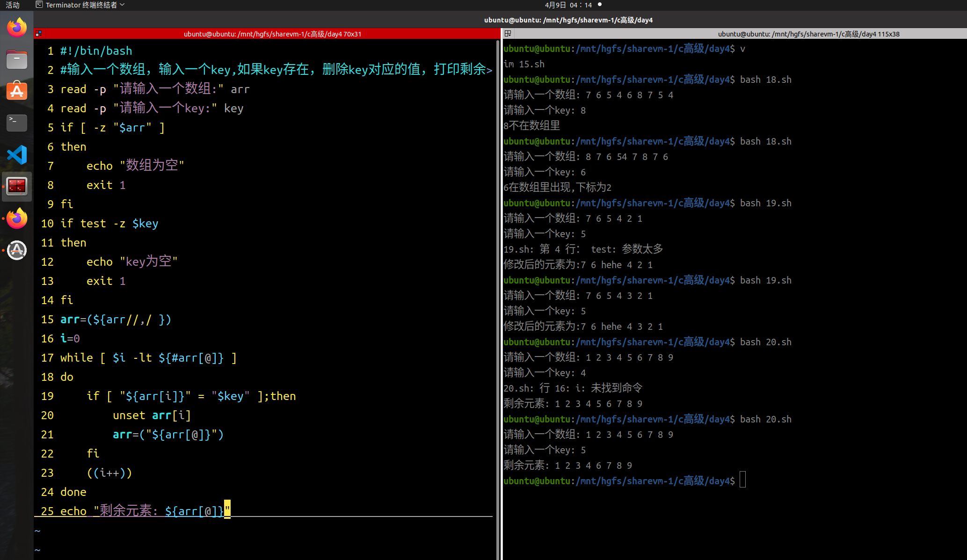967x560 pixels.
Task: Open the GNOME Terminal dock icon
Action: [17, 123]
